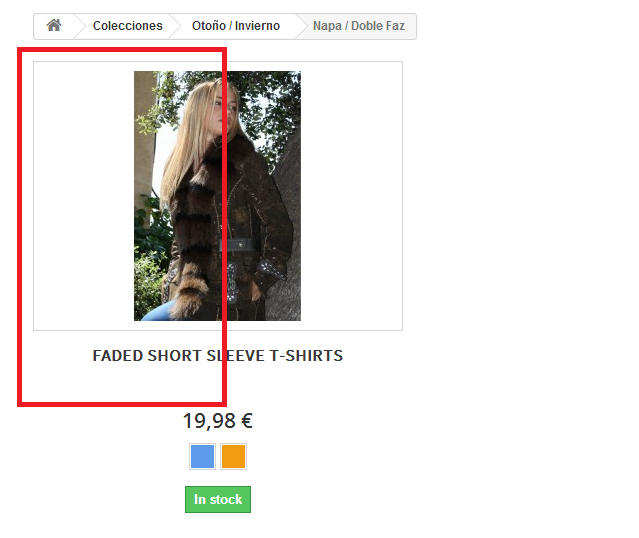The image size is (639, 538).
Task: Click the white area left of the product photo
Action: [x=84, y=196]
